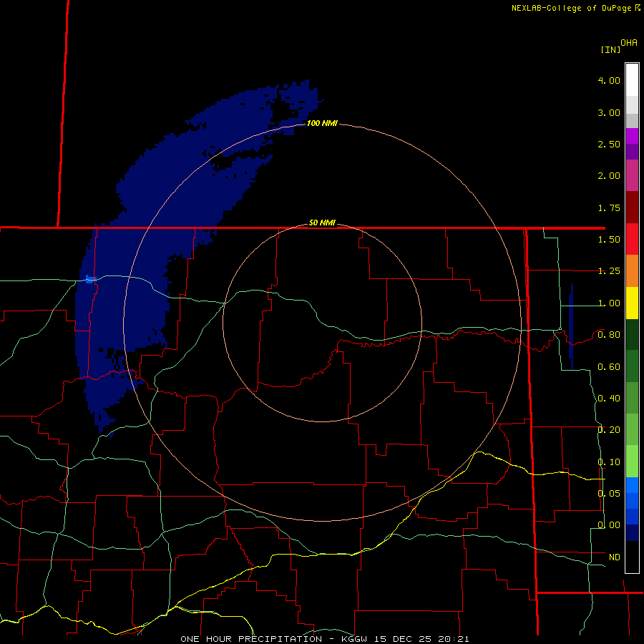
Task: Click the OHA product code label
Action: click(x=629, y=43)
